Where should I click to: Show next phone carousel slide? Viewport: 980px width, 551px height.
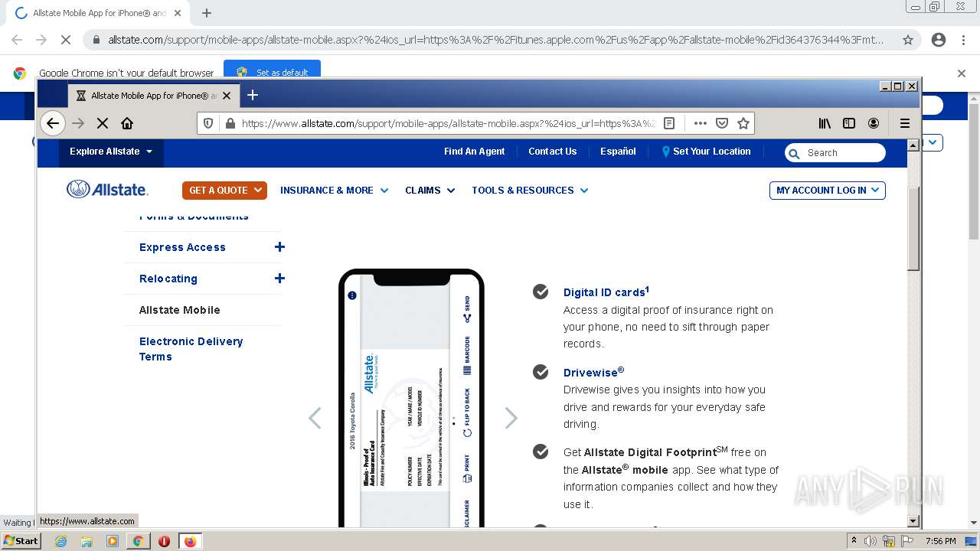[x=511, y=418]
